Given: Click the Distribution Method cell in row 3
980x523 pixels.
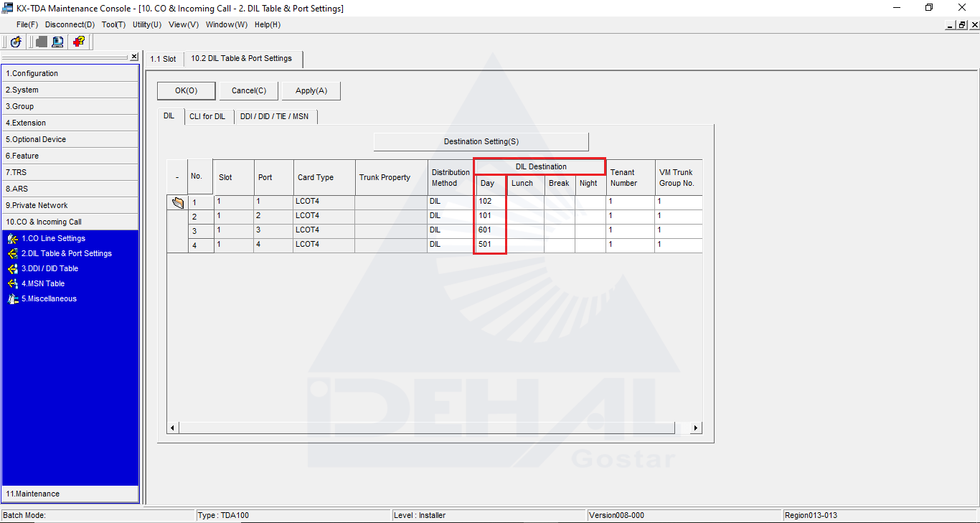Looking at the screenshot, I should (451, 230).
